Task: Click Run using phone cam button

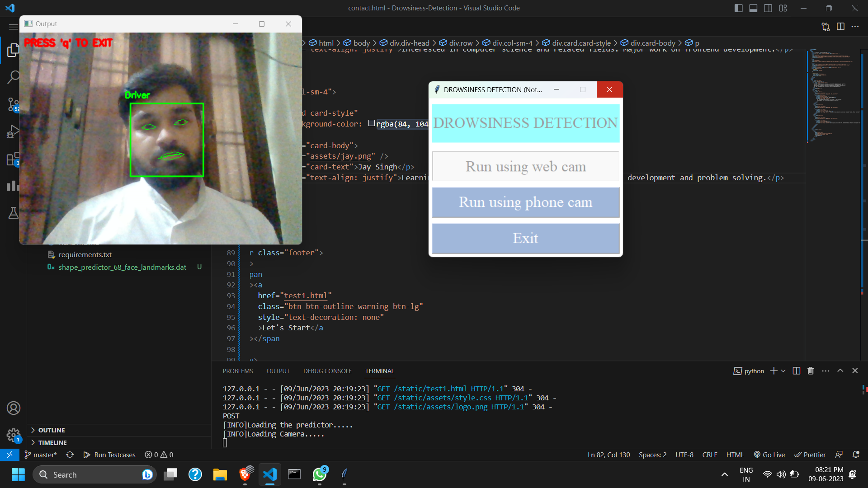Action: 525,202
